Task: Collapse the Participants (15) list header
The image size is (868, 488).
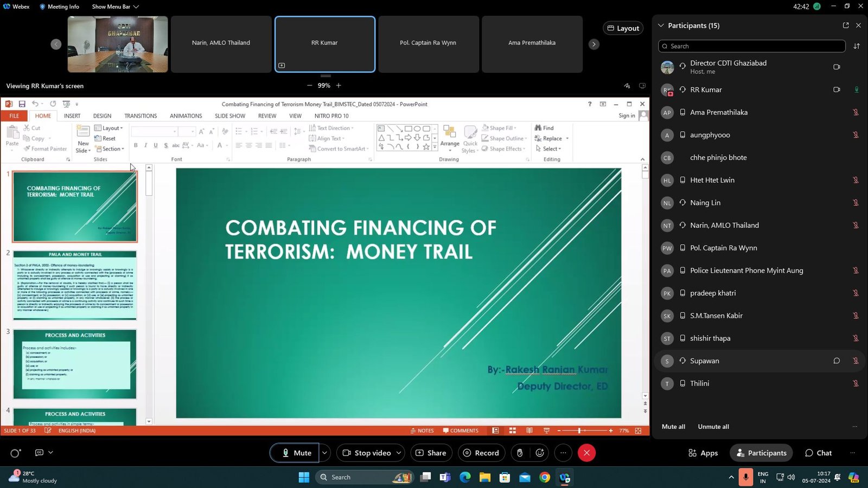Action: [661, 25]
